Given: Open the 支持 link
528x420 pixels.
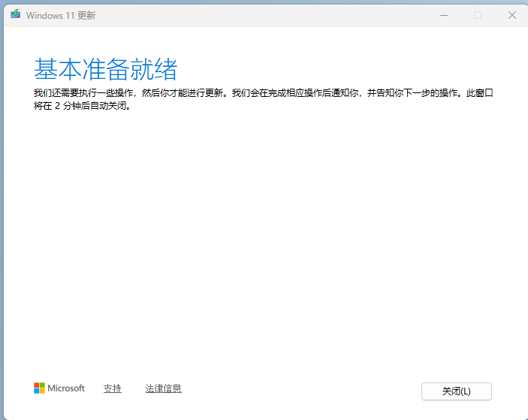Looking at the screenshot, I should pos(112,388).
